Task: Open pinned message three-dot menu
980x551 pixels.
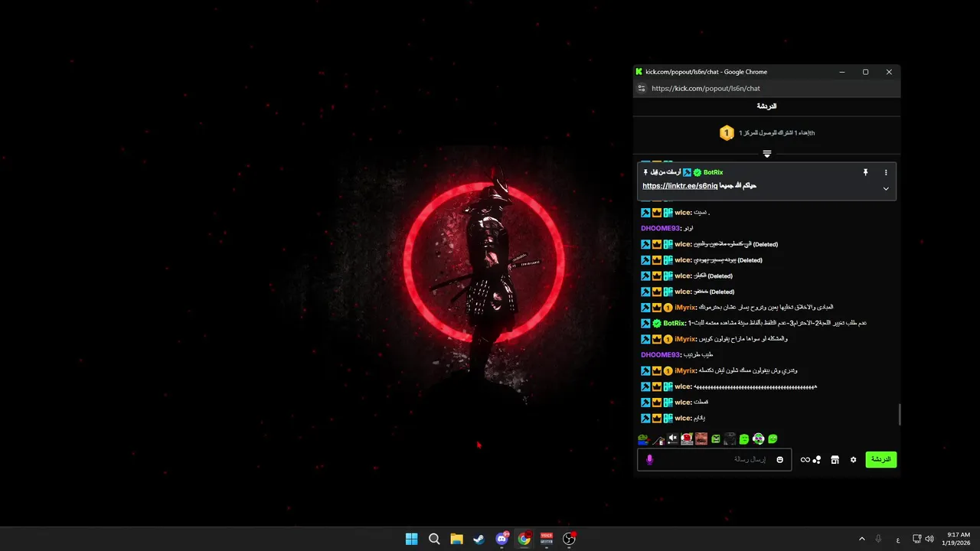Action: 886,173
